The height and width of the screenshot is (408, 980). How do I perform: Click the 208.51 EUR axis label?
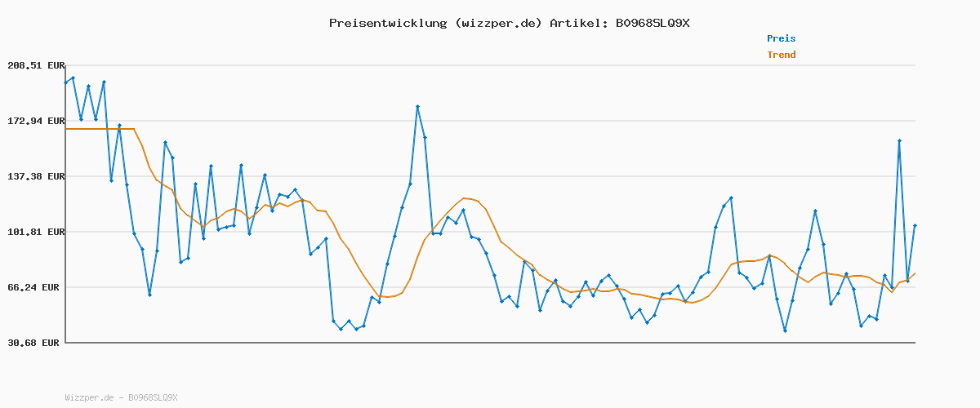pos(36,65)
